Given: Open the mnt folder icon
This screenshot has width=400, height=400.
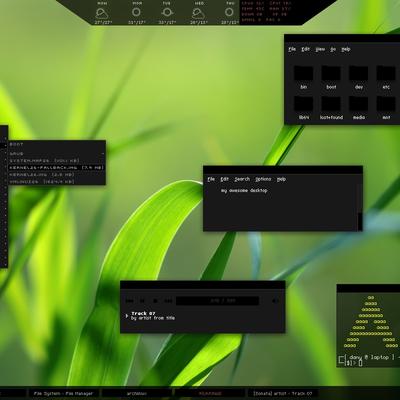Looking at the screenshot, I should pyautogui.click(x=386, y=104).
